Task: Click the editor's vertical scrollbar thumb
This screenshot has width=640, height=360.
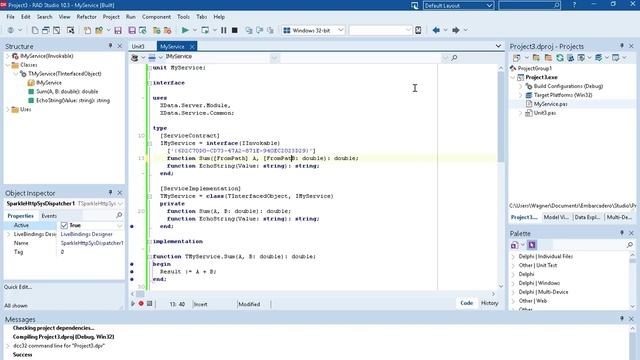Action: [501, 116]
